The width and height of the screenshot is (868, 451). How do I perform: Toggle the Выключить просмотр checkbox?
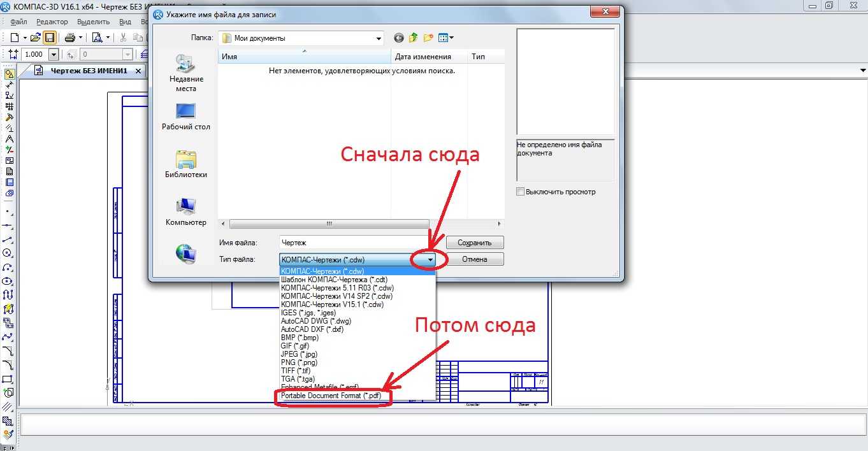(x=520, y=191)
